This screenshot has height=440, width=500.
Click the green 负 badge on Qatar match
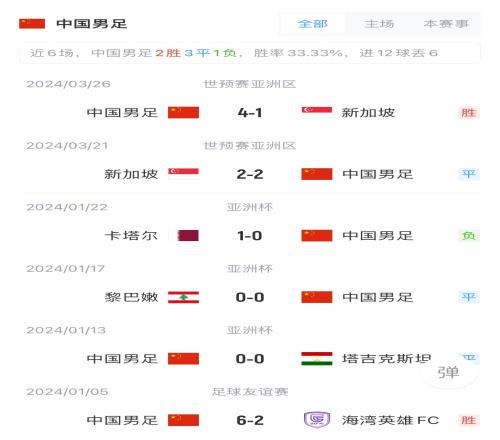(x=468, y=236)
